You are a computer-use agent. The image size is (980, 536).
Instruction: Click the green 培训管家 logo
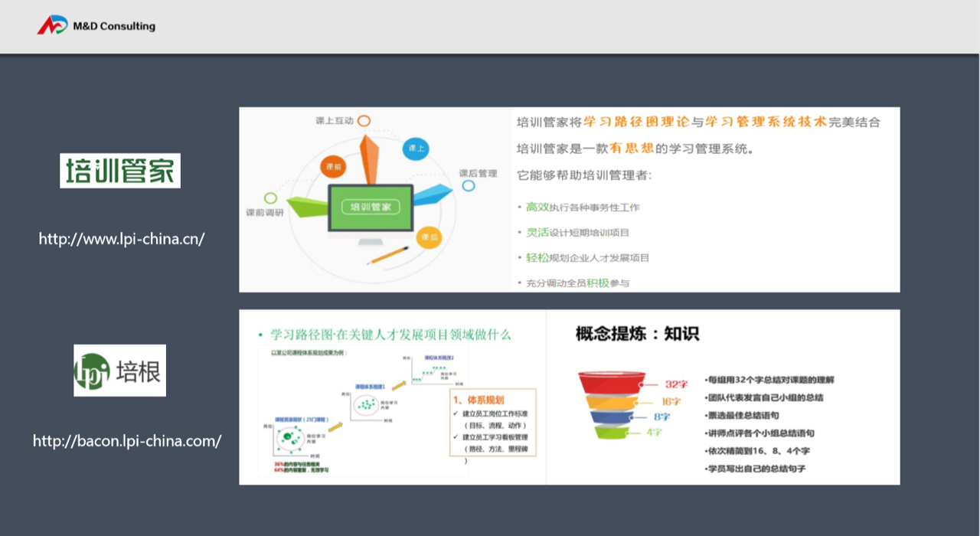click(120, 170)
